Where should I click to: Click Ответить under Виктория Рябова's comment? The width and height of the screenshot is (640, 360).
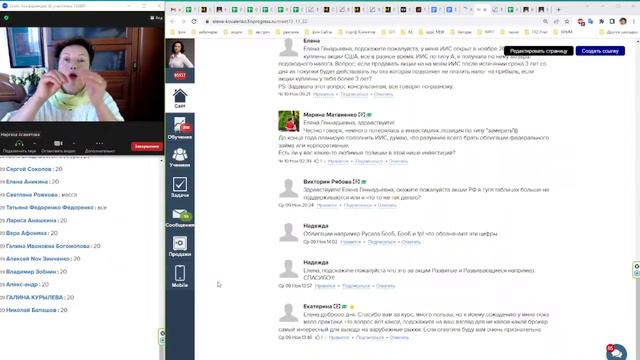coord(387,205)
